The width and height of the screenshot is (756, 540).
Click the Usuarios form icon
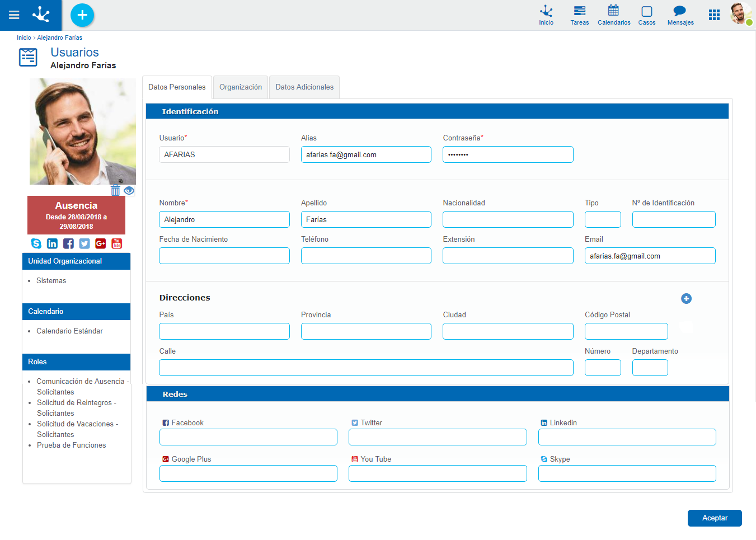(x=28, y=58)
